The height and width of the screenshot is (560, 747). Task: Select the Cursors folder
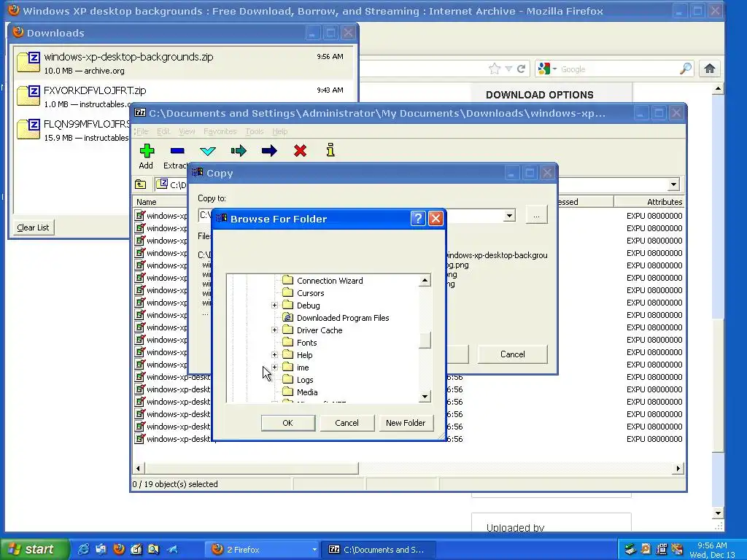[310, 293]
